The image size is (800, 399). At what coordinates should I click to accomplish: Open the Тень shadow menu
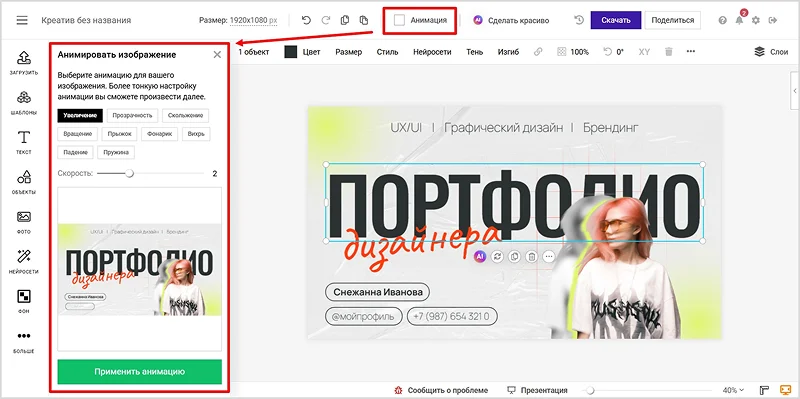point(474,52)
